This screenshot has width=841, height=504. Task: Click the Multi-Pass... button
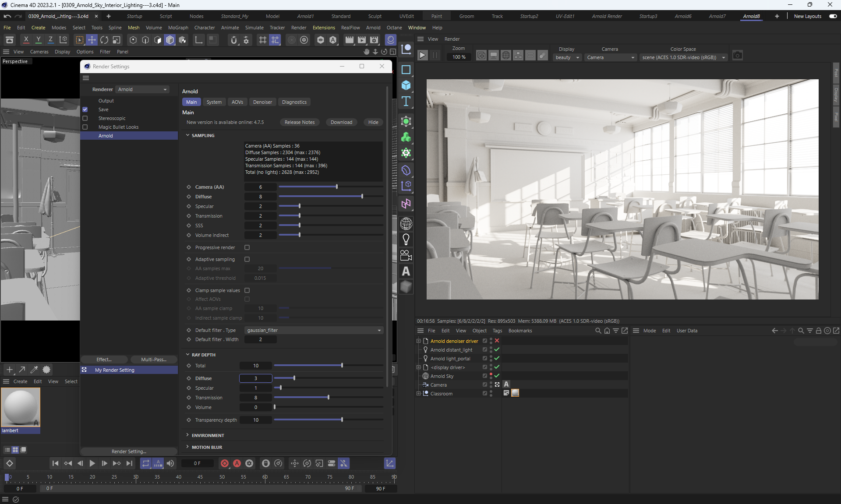tap(154, 359)
